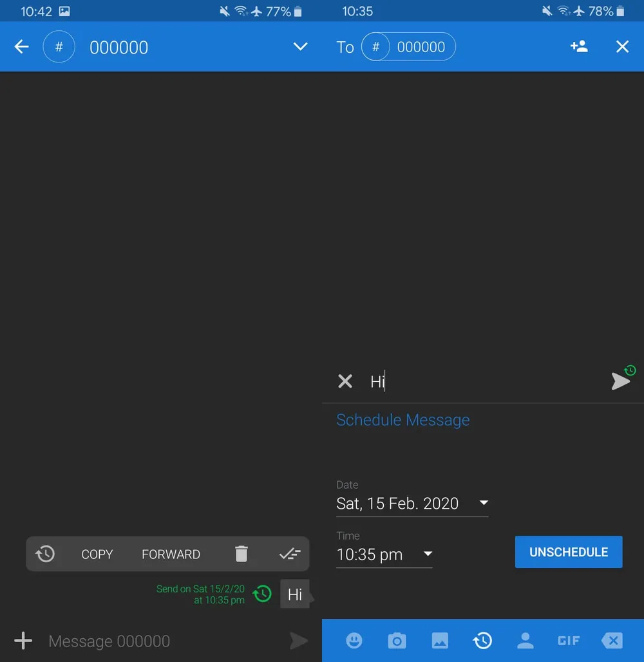
Task: Tap the green Send on Sat 15/2/20 label
Action: 200,594
